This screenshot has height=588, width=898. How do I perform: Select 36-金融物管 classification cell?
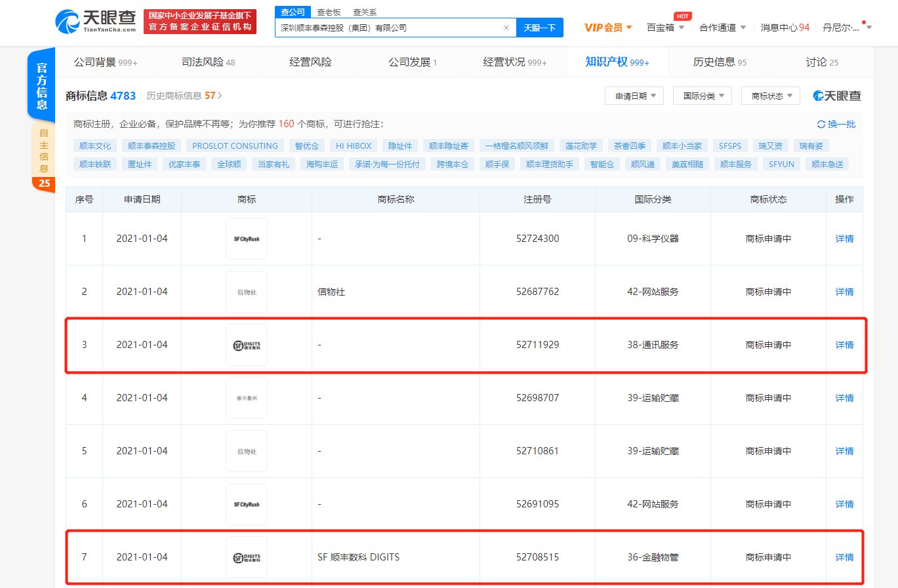(x=653, y=557)
